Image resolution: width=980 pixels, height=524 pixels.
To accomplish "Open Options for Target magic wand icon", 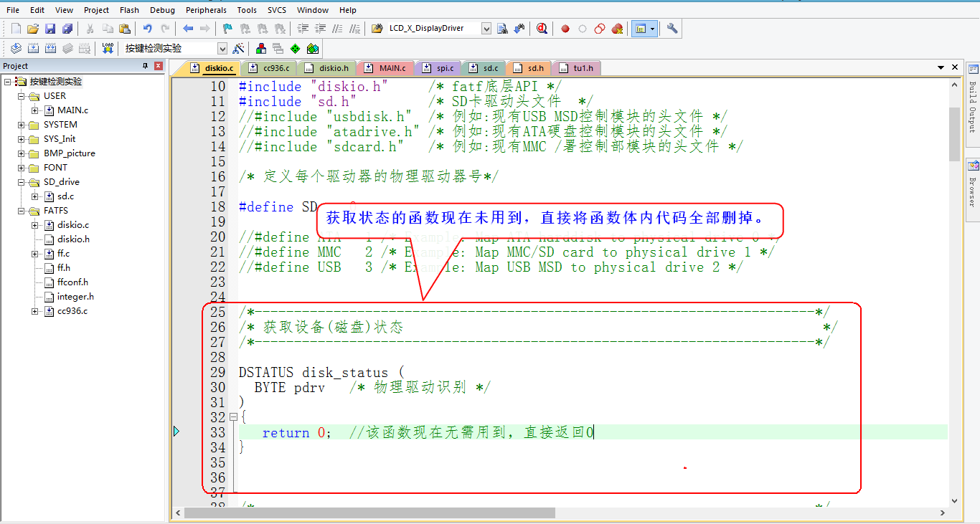I will [x=238, y=48].
